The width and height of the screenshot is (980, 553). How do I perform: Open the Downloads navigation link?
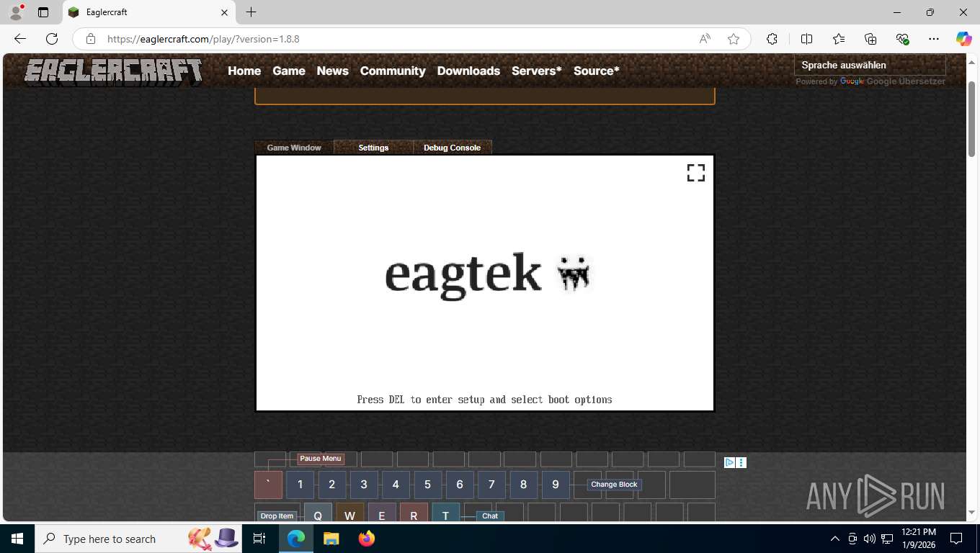click(x=468, y=71)
